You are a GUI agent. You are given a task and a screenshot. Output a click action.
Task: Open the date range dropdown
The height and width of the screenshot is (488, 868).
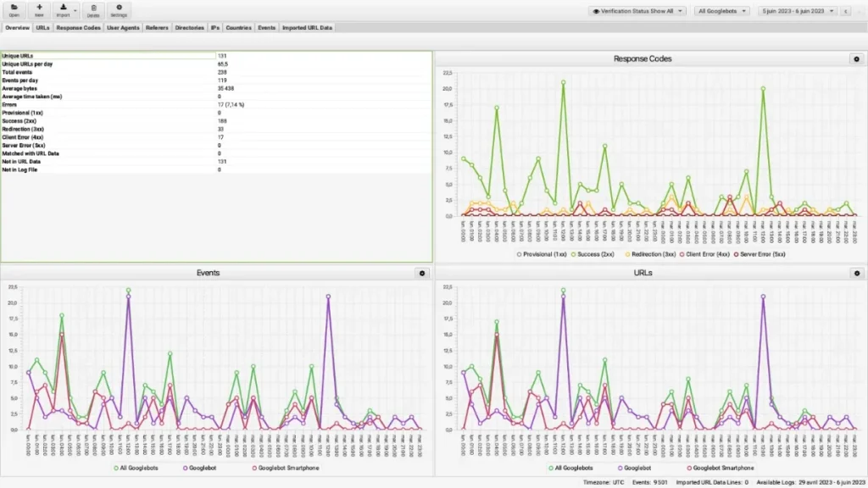click(x=797, y=11)
